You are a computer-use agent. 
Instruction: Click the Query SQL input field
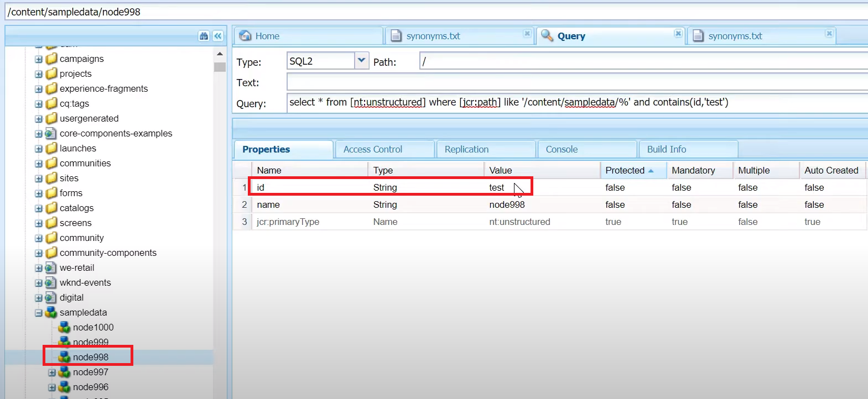tap(577, 103)
